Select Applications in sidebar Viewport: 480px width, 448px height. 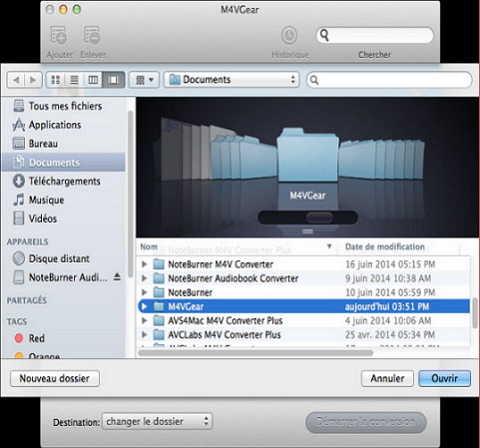point(63,125)
